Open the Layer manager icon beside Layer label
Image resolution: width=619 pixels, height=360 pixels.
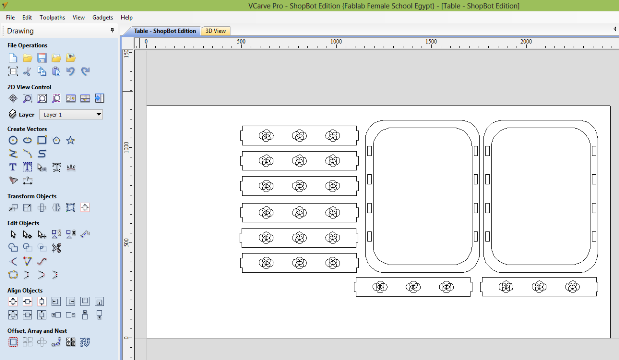tap(13, 114)
